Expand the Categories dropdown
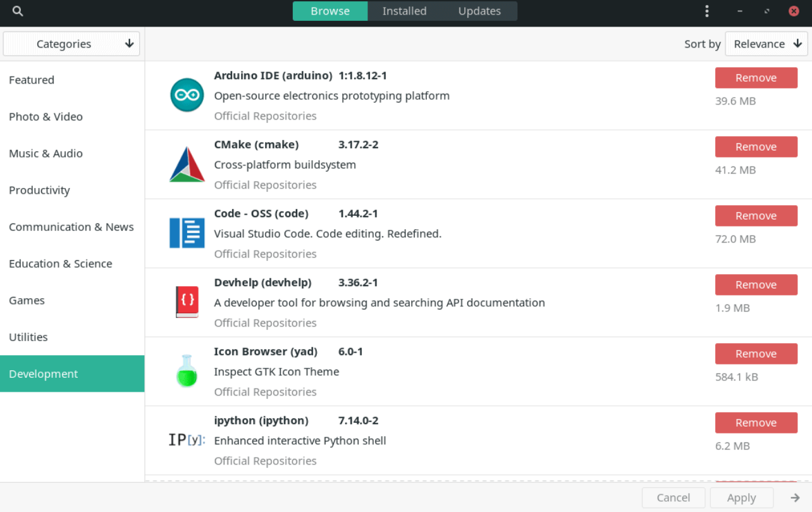812x512 pixels. (x=71, y=44)
